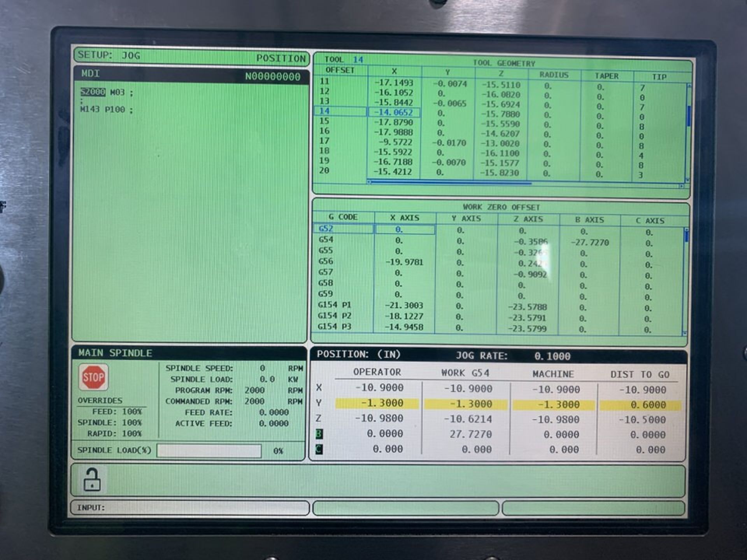
Task: Click Dist To Go Y value 0.6000
Action: pos(640,405)
